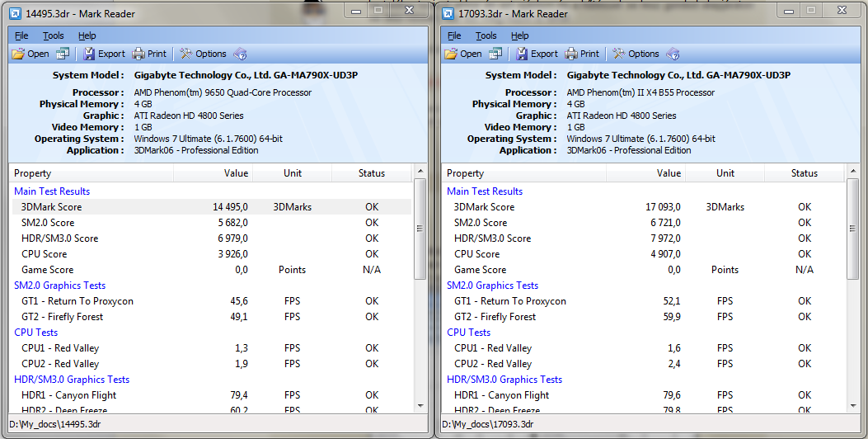Sort by Value column in 17093.3dr window
868x439 pixels.
646,173
